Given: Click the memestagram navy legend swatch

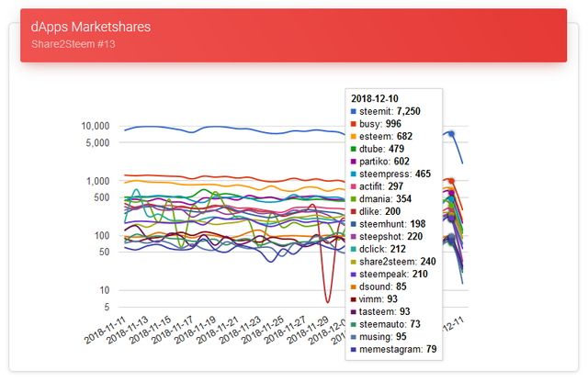Looking at the screenshot, I should [x=353, y=349].
